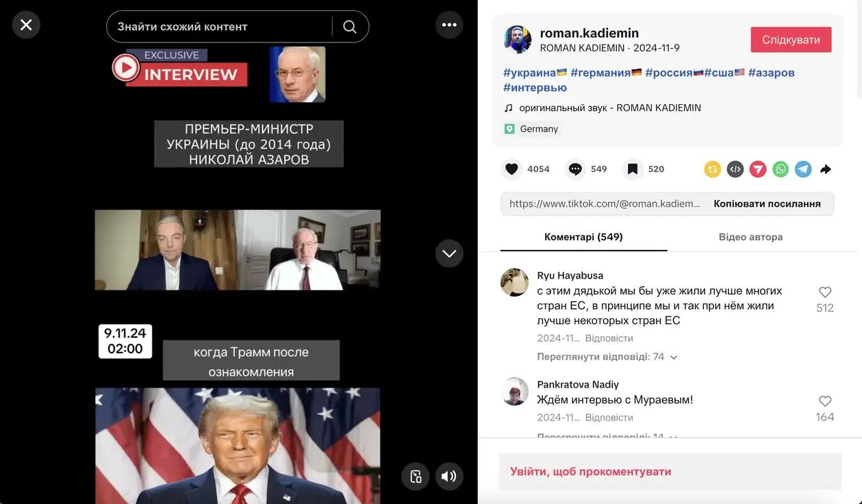Like the video with the heart icon
Image resolution: width=862 pixels, height=504 pixels.
tap(511, 169)
